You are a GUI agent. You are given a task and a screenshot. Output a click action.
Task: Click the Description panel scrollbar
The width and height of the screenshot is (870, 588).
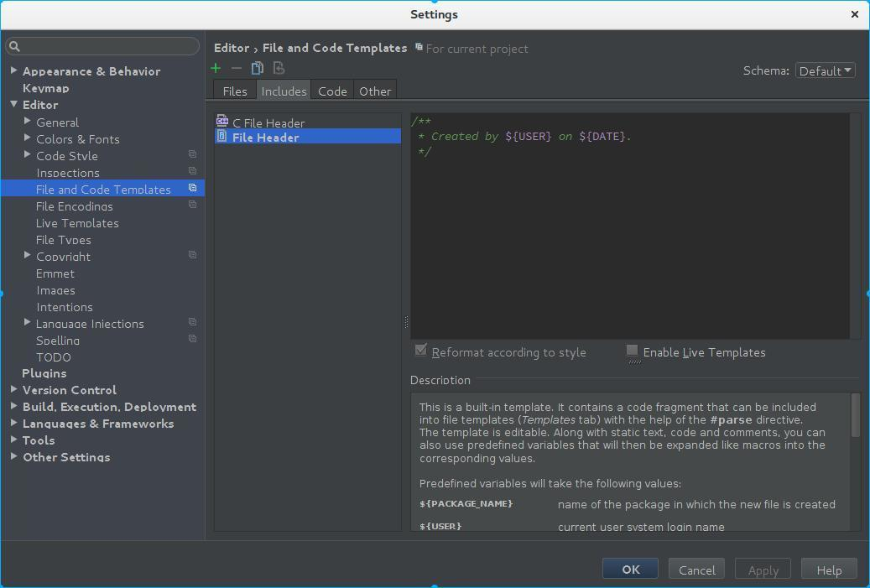tap(855, 415)
